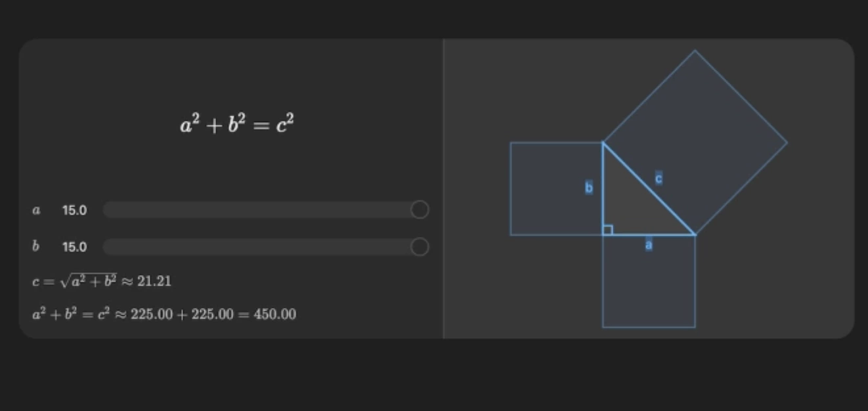Click the slider handle for side a
The height and width of the screenshot is (411, 868).
pyautogui.click(x=420, y=210)
